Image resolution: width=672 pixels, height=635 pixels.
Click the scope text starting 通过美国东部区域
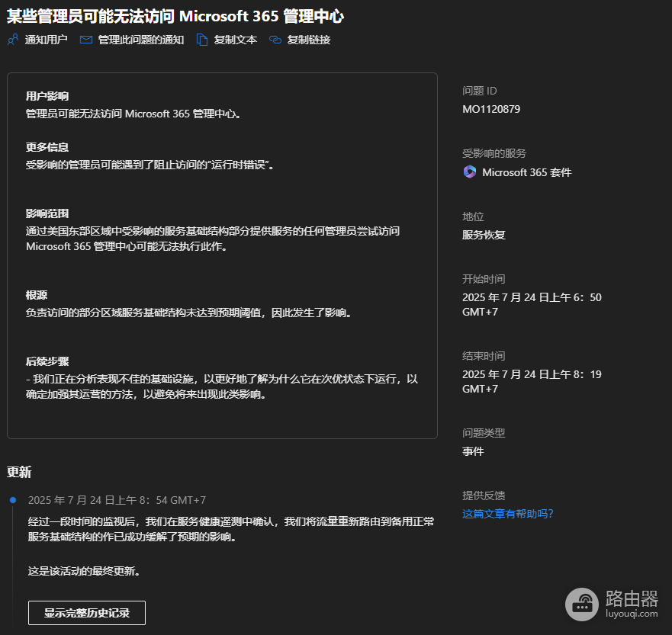(x=213, y=239)
